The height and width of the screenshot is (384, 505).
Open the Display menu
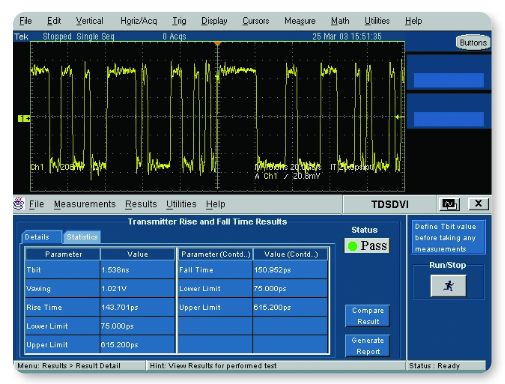pyautogui.click(x=214, y=21)
